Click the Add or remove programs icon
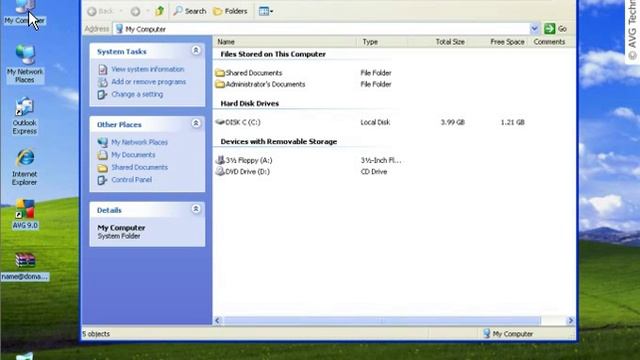This screenshot has width=640, height=360. click(x=102, y=82)
